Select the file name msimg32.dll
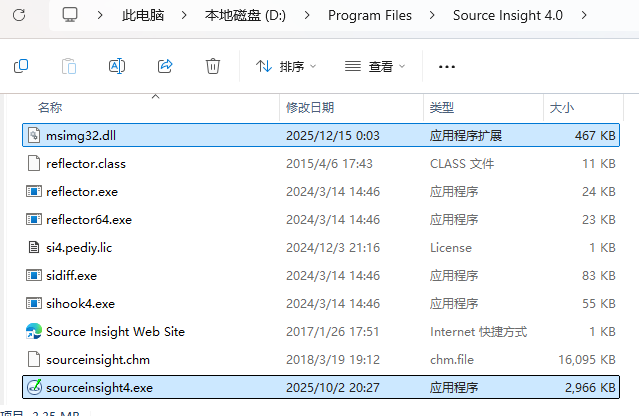 (x=81, y=135)
